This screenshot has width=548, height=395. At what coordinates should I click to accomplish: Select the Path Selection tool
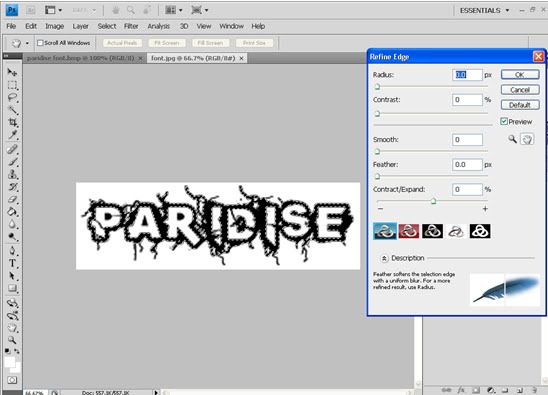click(x=12, y=276)
